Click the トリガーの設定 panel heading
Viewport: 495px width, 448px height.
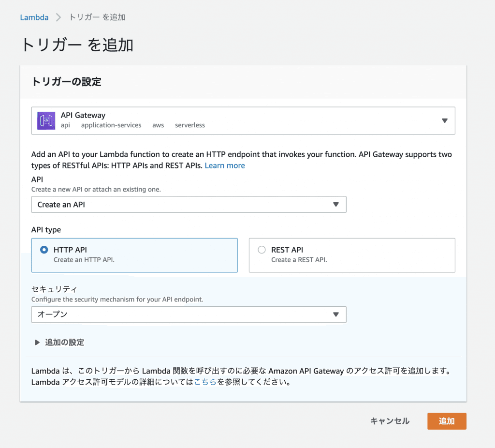pos(66,82)
